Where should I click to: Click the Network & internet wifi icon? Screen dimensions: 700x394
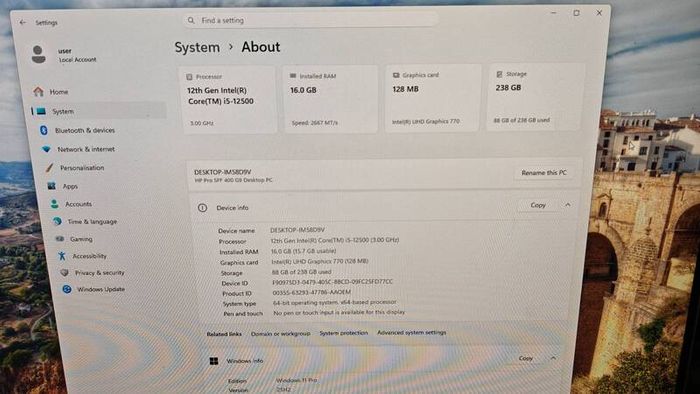(x=46, y=149)
